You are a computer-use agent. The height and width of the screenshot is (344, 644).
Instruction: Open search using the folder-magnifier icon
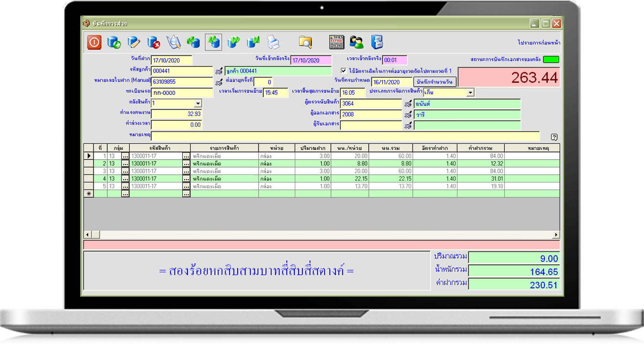point(305,42)
